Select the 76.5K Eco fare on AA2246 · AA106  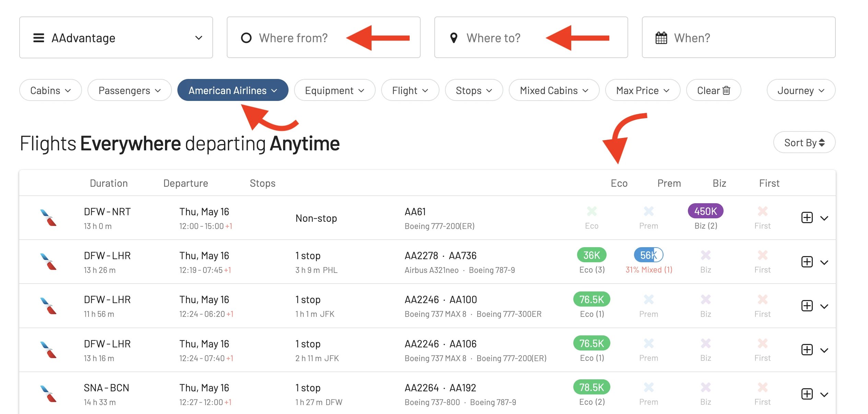(x=591, y=343)
